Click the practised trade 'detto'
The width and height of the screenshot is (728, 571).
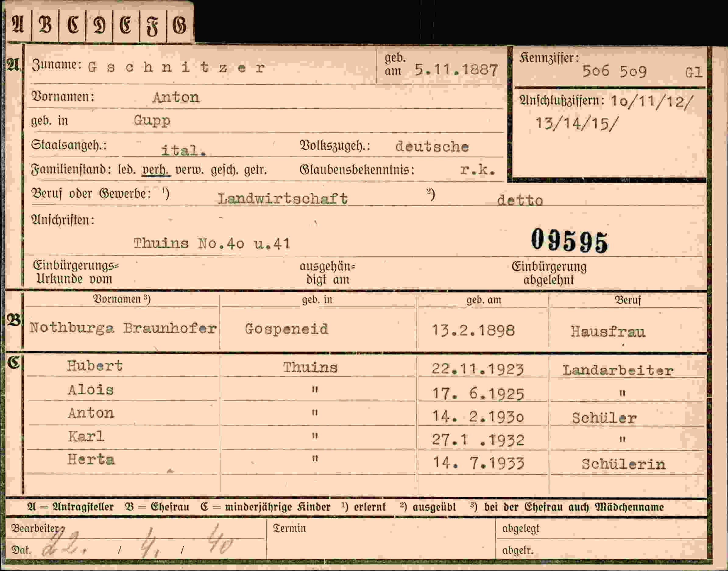pos(520,200)
